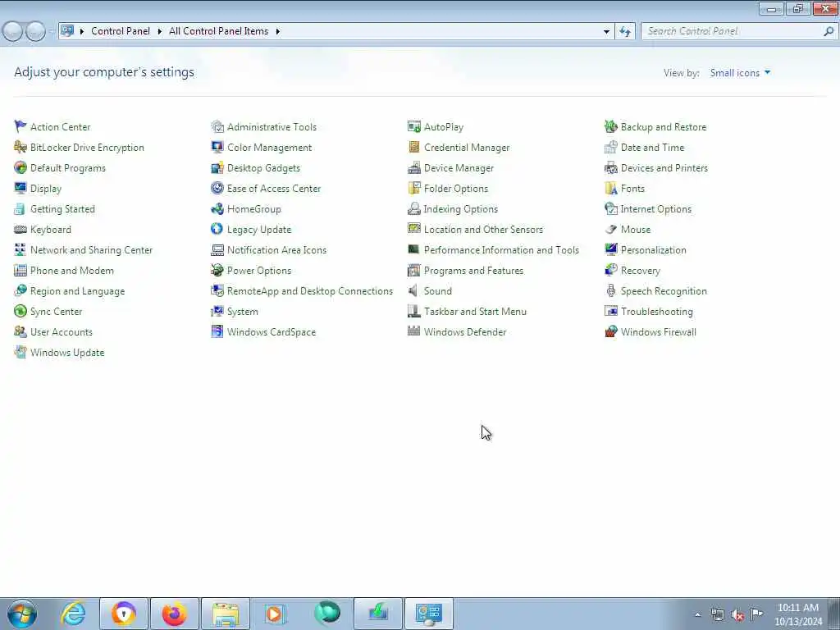This screenshot has width=840, height=630.
Task: Open Troubleshooting link
Action: [x=657, y=311]
